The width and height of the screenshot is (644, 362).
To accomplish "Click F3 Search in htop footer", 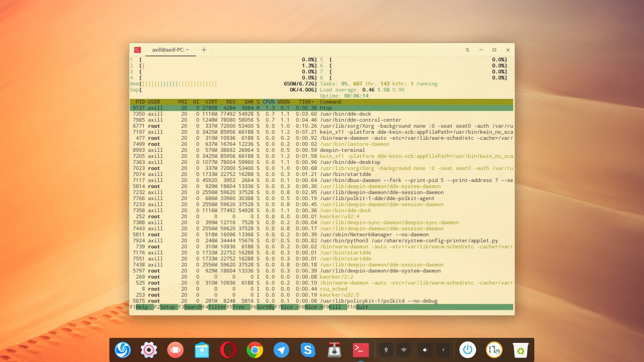I will 190,307.
